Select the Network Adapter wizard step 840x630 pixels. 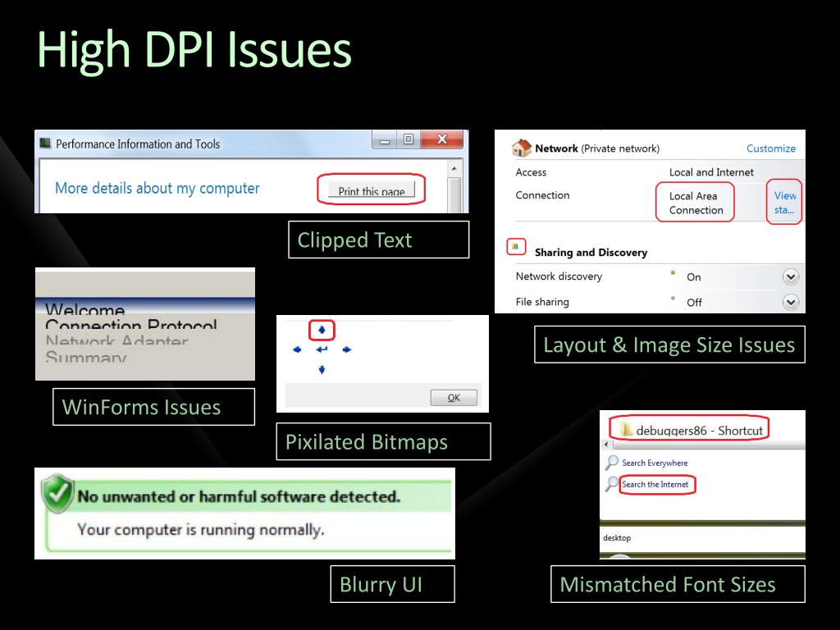(x=116, y=340)
